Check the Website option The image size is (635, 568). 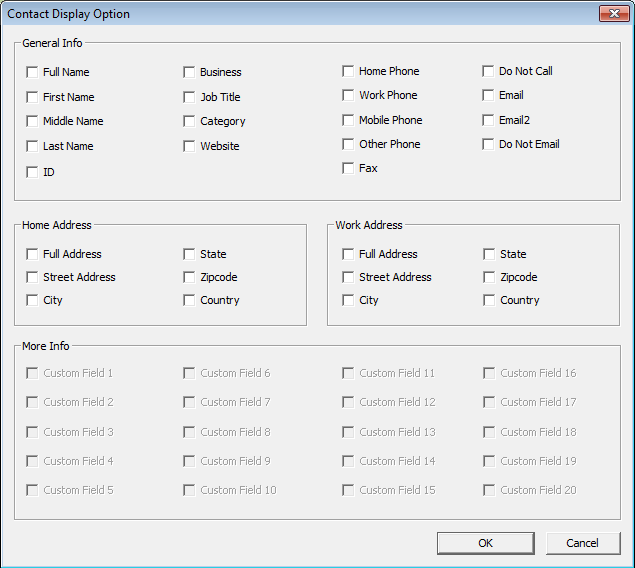(x=190, y=146)
